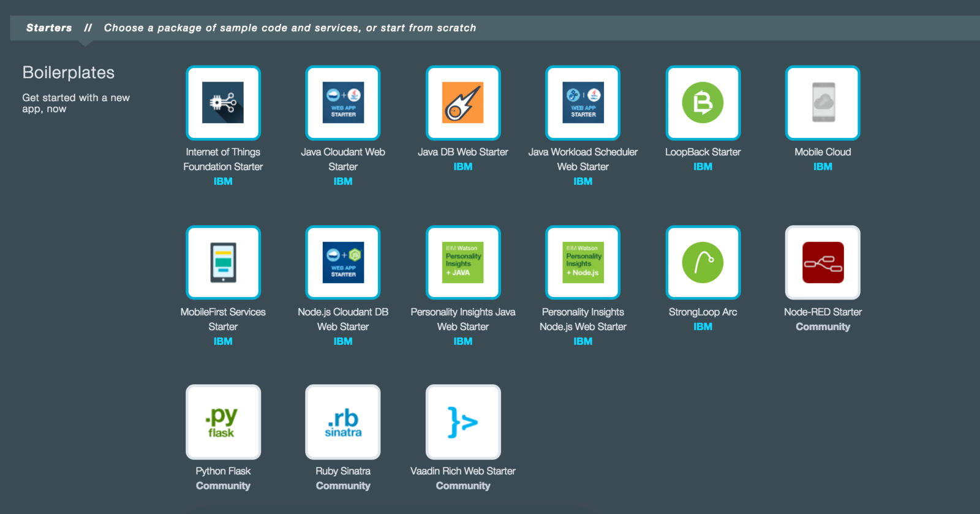Viewport: 980px width, 514px height.
Task: Pick Personality Insights Node.js Web Starter icon
Action: coord(583,263)
